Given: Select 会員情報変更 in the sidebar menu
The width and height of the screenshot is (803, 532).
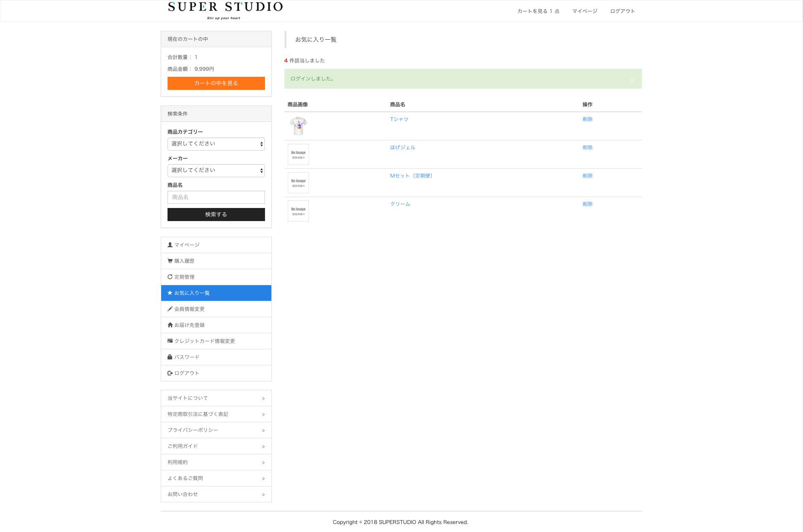Looking at the screenshot, I should (x=216, y=309).
